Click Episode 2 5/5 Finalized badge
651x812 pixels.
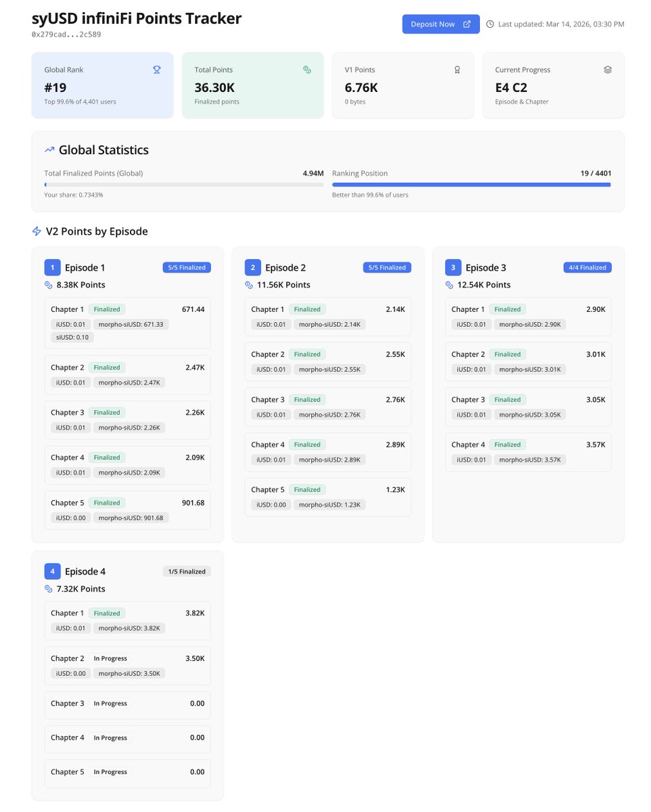pos(387,267)
